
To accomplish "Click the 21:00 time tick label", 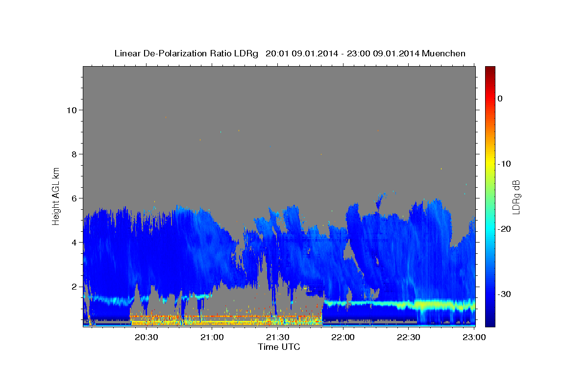I will coord(212,337).
